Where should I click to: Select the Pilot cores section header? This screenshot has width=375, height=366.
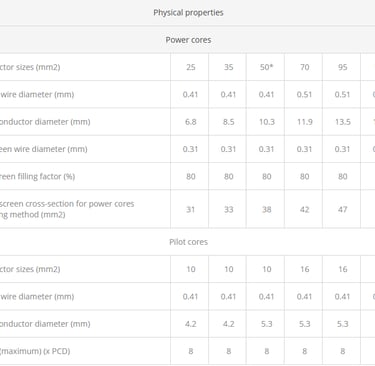(x=188, y=242)
